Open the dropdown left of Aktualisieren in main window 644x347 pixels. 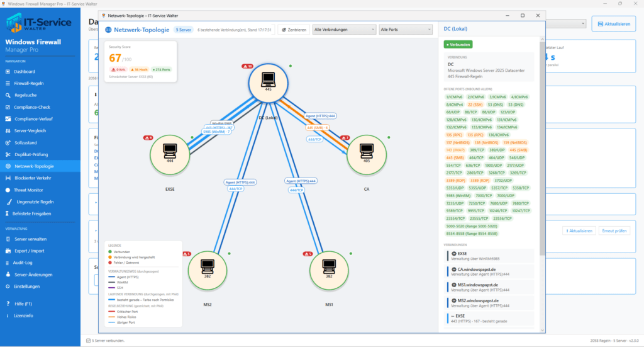point(566,24)
